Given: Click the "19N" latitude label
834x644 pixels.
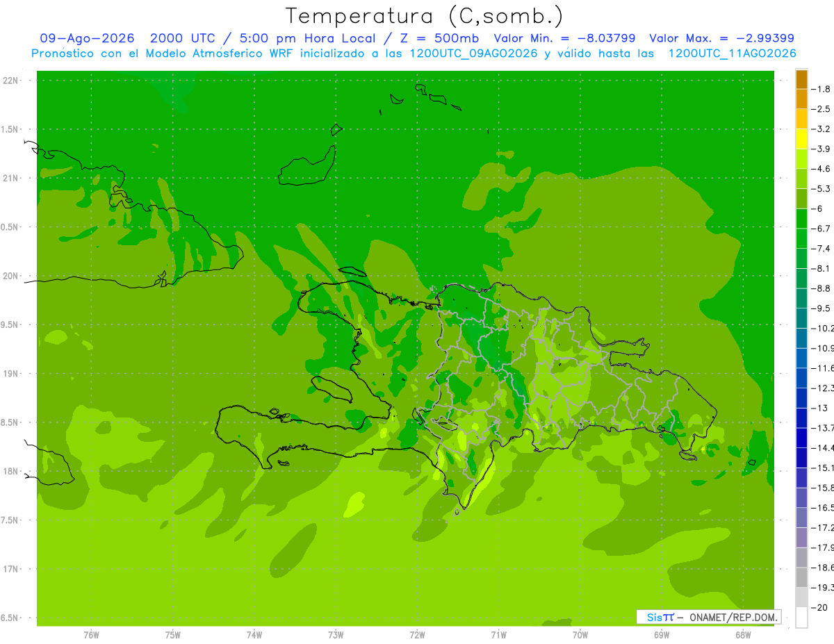Looking at the screenshot, I should click(10, 373).
